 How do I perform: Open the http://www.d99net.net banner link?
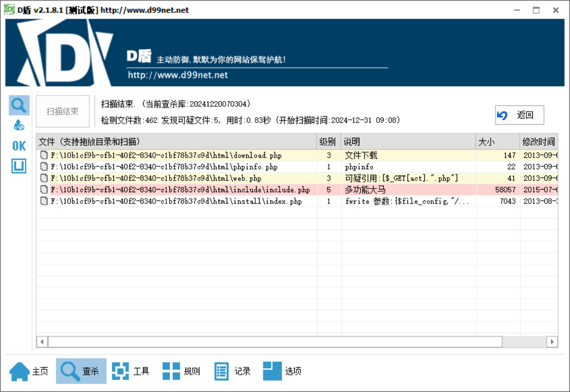click(x=178, y=75)
